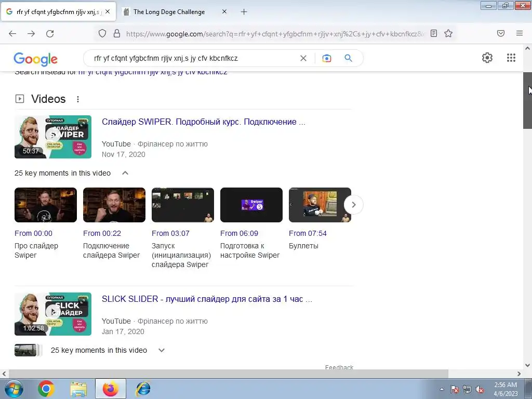The width and height of the screenshot is (532, 399).
Task: Jump to key moment From 07:54
Action: 308,233
